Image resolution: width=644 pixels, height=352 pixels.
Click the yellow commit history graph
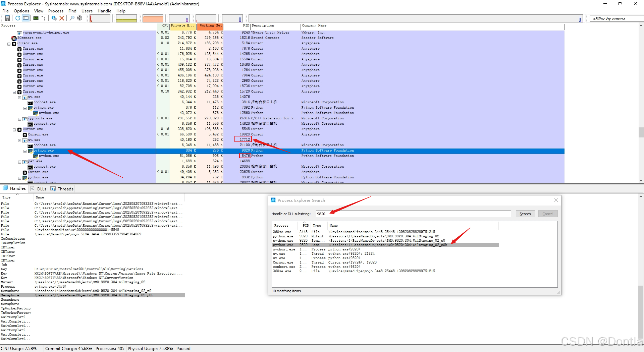(x=126, y=18)
